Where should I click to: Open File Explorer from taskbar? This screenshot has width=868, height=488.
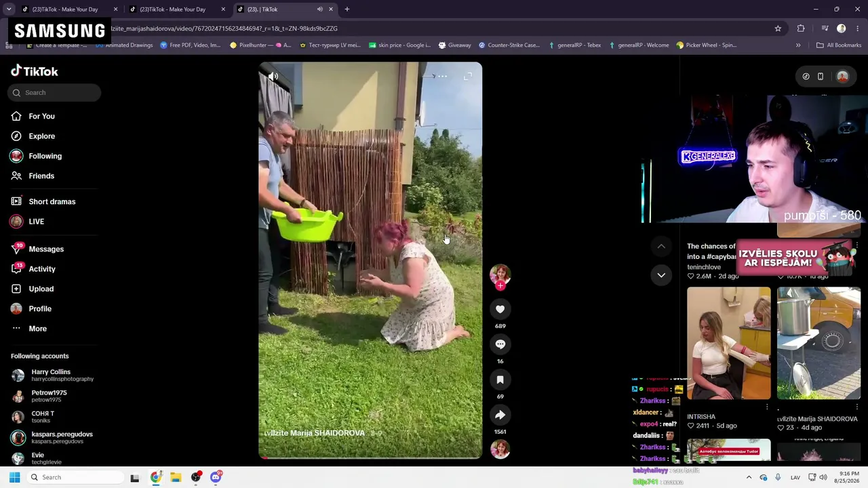[x=176, y=477]
